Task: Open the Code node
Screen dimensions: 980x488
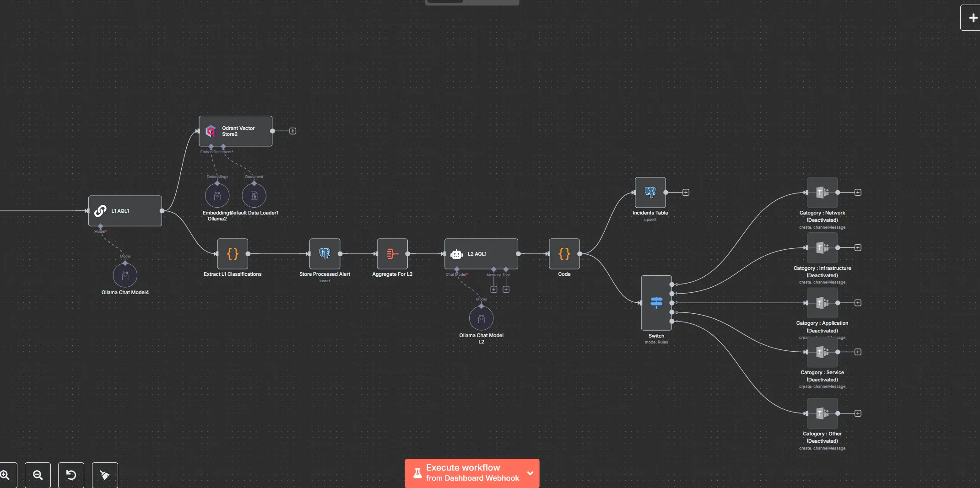Action: tap(564, 254)
